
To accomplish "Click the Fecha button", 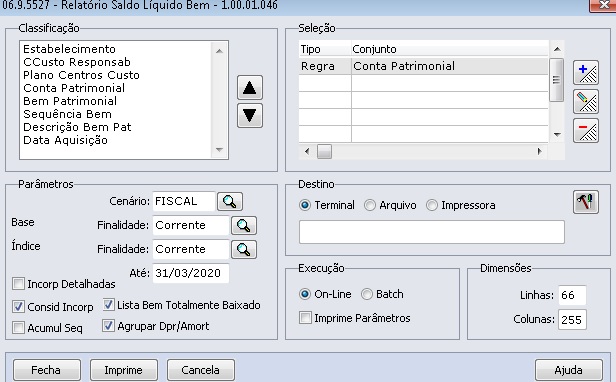I will 46,370.
